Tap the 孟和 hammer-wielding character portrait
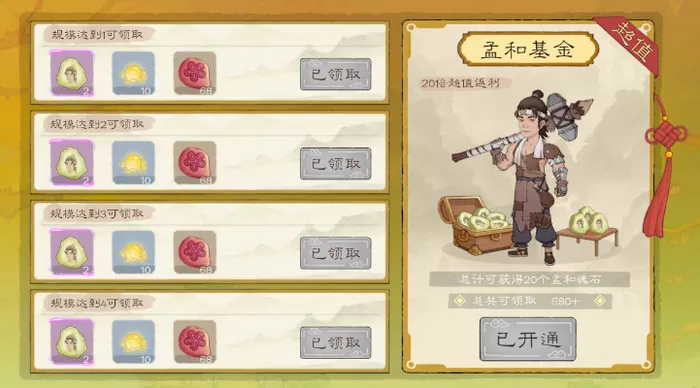700x388 pixels. (x=529, y=176)
